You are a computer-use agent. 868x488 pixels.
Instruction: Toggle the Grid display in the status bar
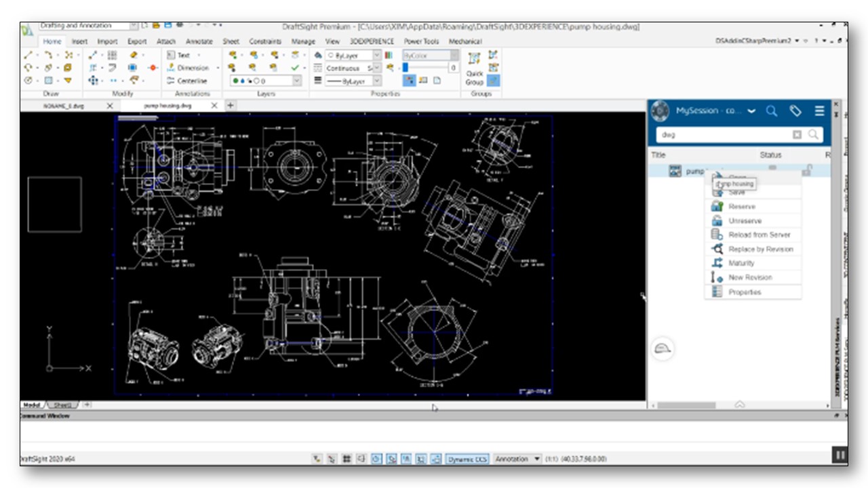(x=347, y=459)
